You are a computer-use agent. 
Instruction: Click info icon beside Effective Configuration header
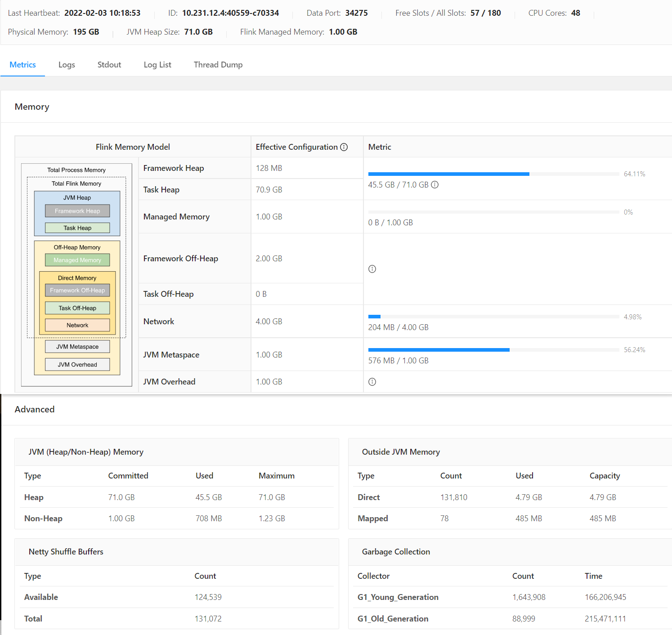344,147
